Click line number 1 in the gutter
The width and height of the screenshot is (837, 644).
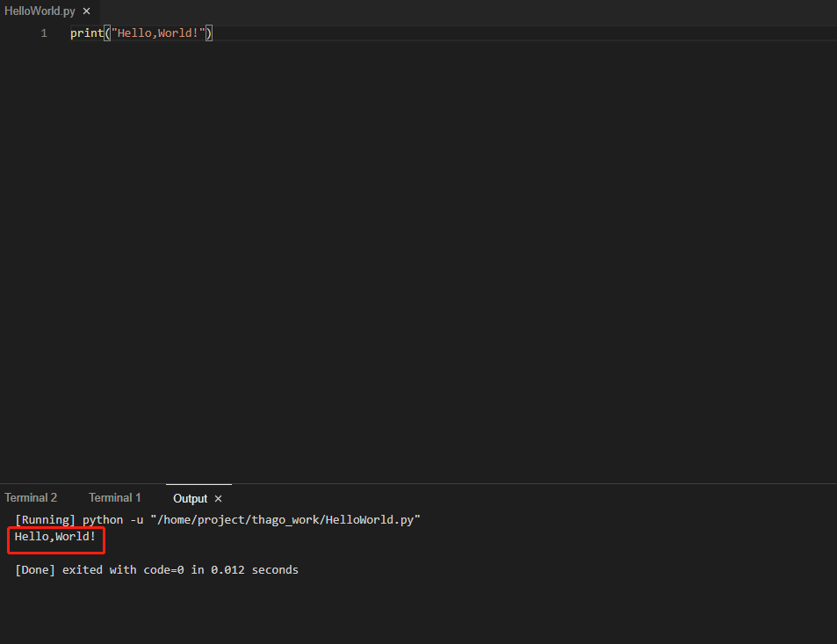click(44, 33)
